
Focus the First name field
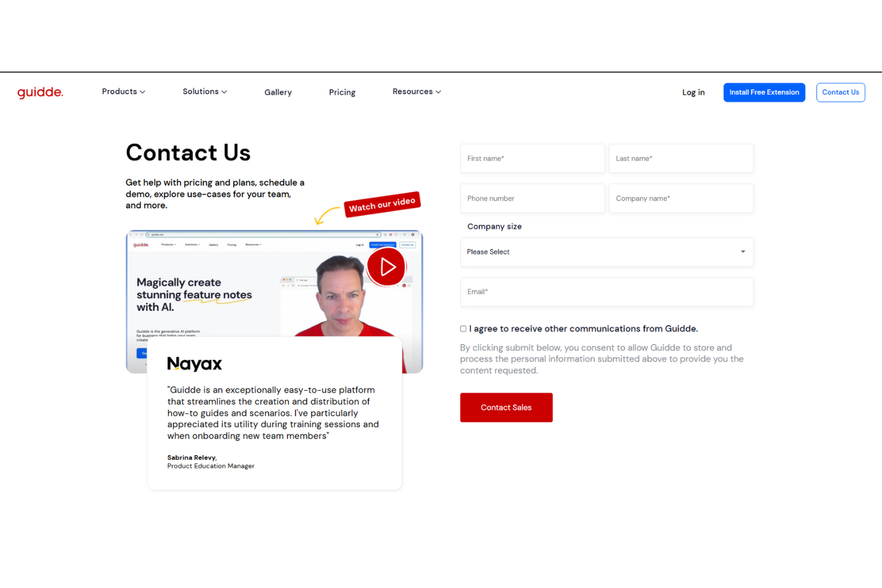(x=532, y=158)
